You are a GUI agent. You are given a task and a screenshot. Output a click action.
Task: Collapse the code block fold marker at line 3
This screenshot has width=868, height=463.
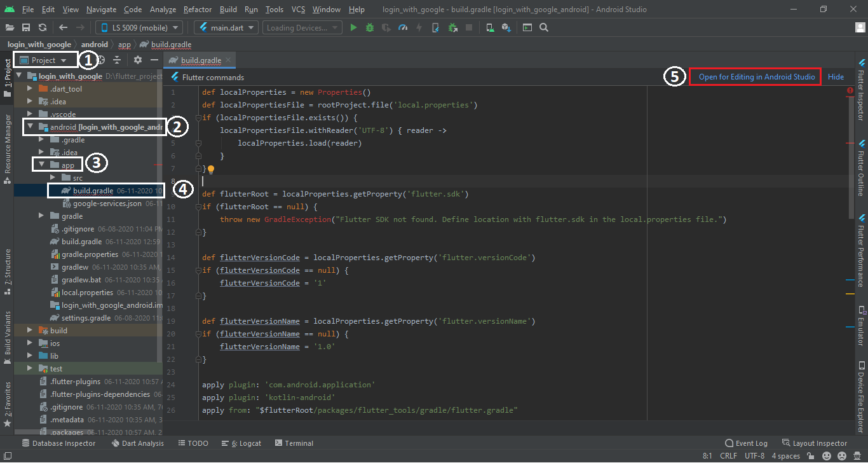pos(199,118)
